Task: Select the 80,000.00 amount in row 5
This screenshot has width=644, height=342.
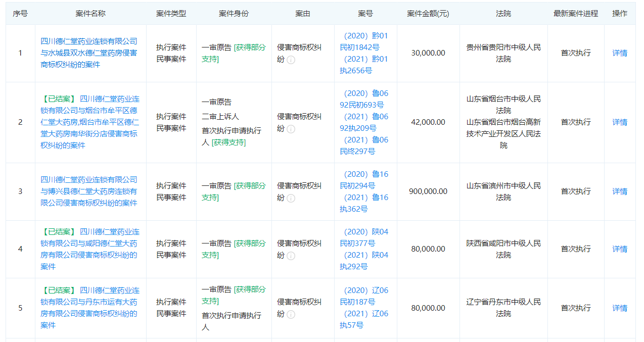Action: pyautogui.click(x=428, y=308)
